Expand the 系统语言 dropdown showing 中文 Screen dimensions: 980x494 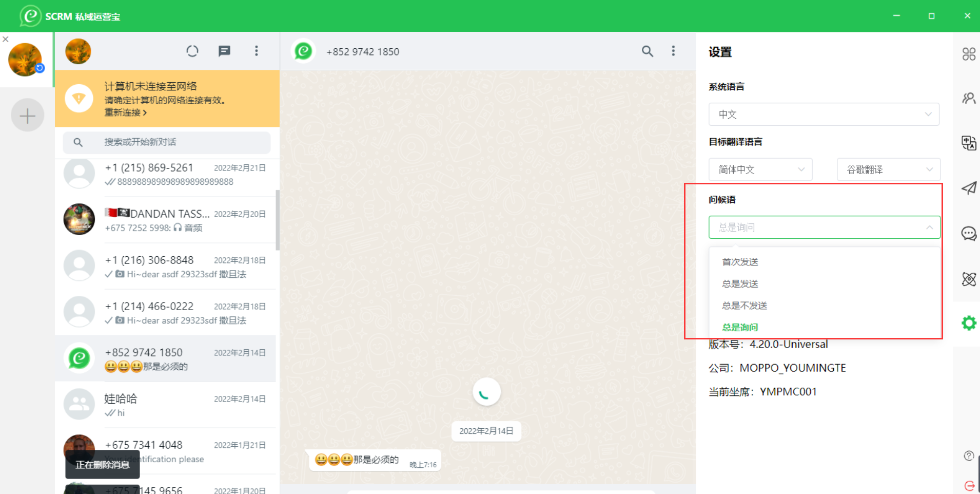(x=824, y=114)
